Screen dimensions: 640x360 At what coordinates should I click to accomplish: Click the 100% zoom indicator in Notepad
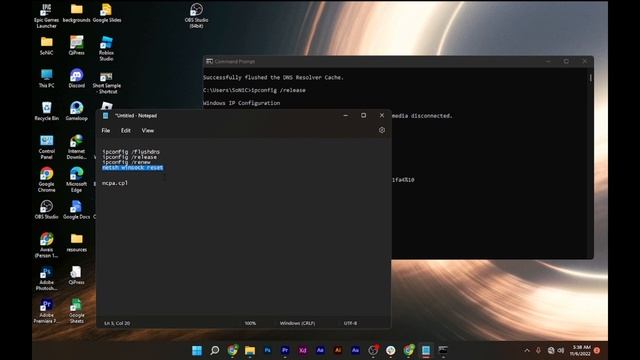[x=250, y=323]
